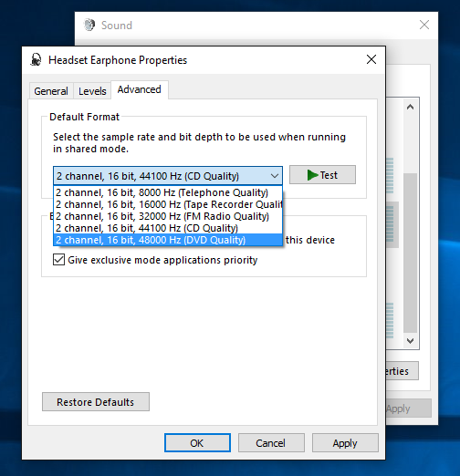Click the Restore Defaults button

click(x=96, y=402)
